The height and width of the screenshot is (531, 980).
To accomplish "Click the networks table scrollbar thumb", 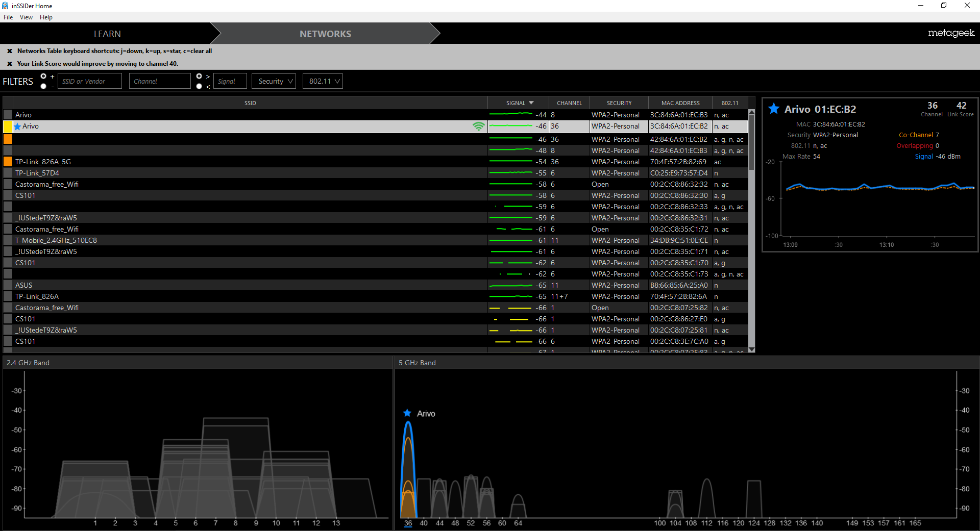I will pyautogui.click(x=751, y=143).
